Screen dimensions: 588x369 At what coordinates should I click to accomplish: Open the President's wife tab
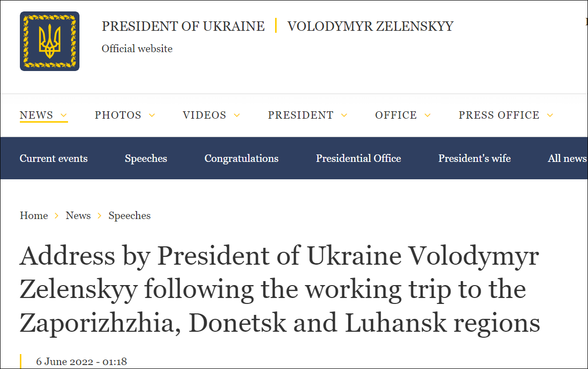pos(474,158)
